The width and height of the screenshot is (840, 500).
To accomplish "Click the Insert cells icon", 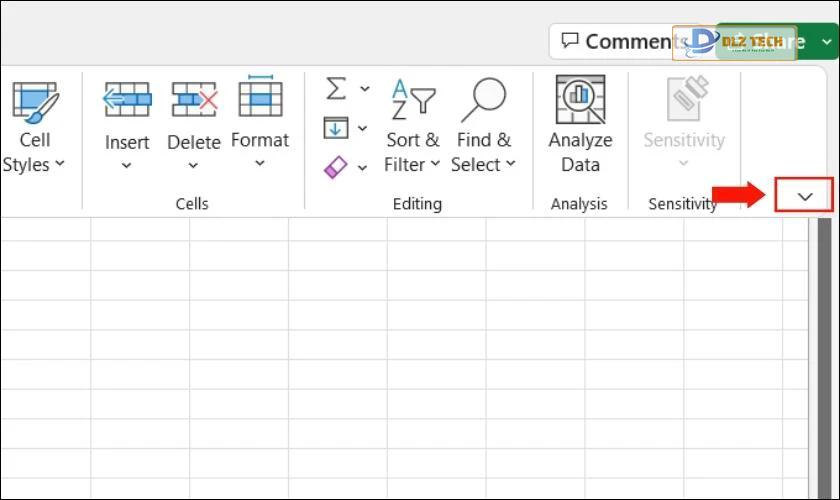I will [127, 99].
